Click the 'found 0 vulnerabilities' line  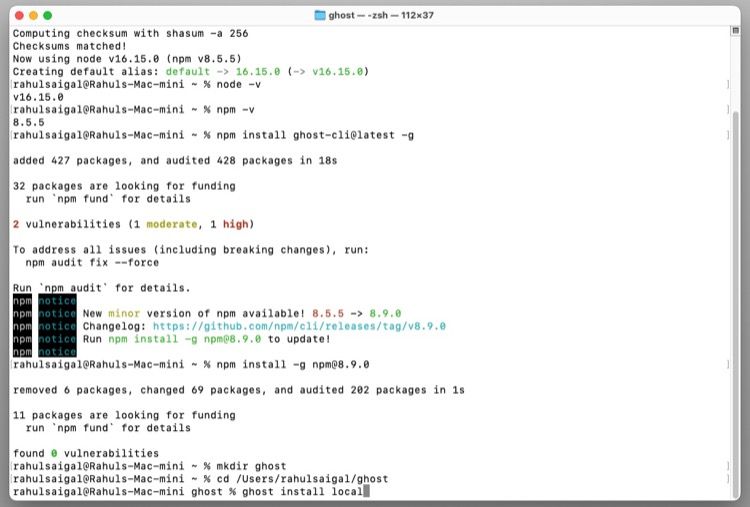(x=86, y=453)
